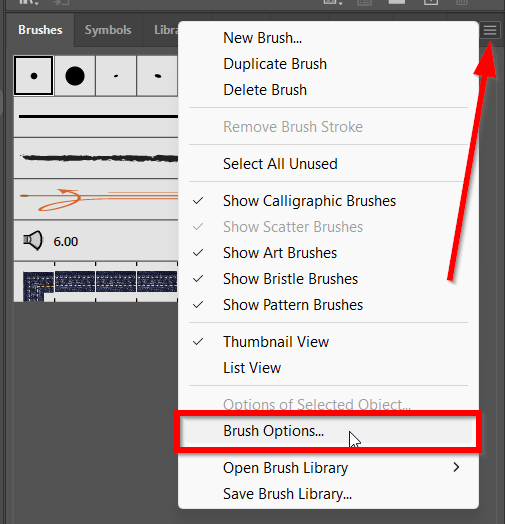Switch to List View
The image size is (505, 524).
pyautogui.click(x=328, y=368)
